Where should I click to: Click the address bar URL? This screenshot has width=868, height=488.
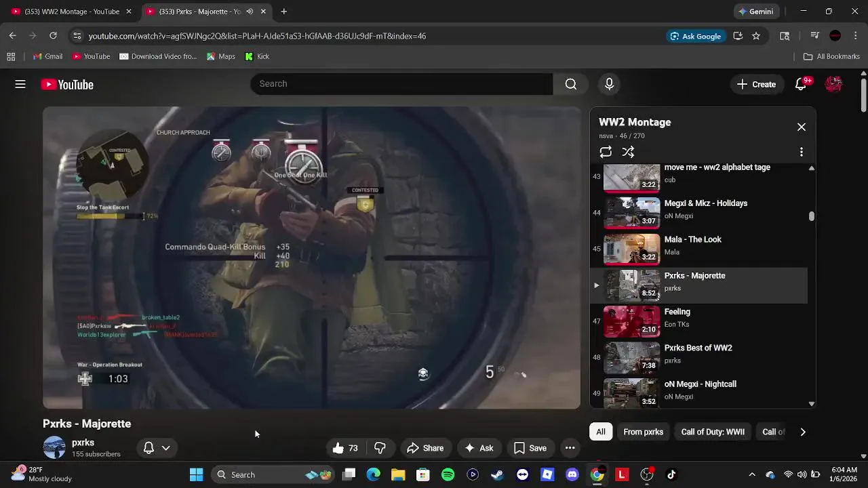(257, 36)
